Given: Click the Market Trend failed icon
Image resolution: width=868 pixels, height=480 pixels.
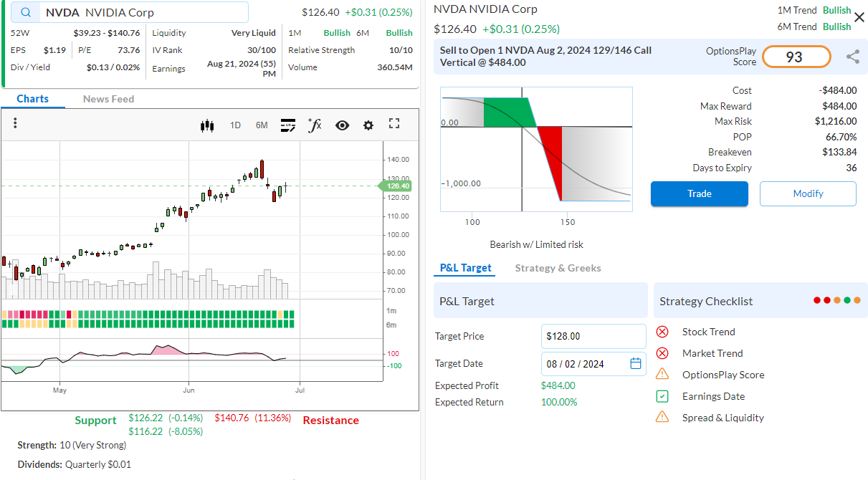Looking at the screenshot, I should [x=662, y=353].
